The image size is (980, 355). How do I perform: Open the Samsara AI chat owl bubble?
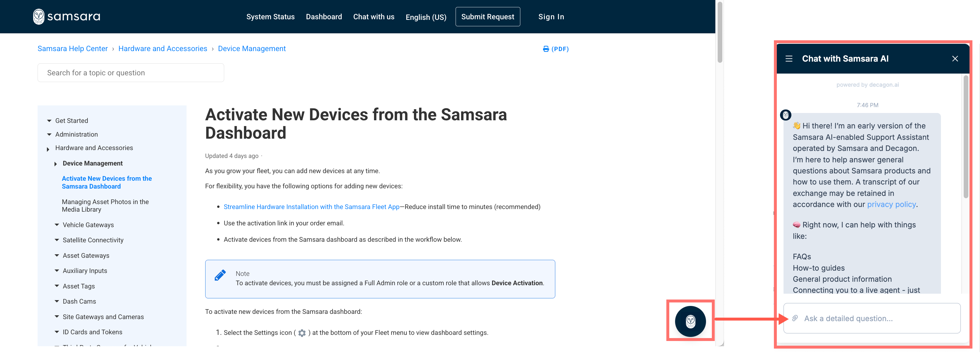pyautogui.click(x=690, y=321)
